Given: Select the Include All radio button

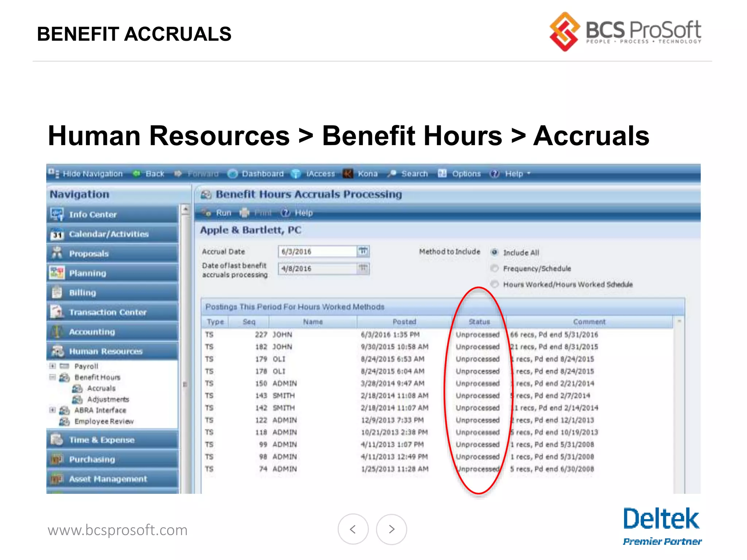Looking at the screenshot, I should pos(495,252).
